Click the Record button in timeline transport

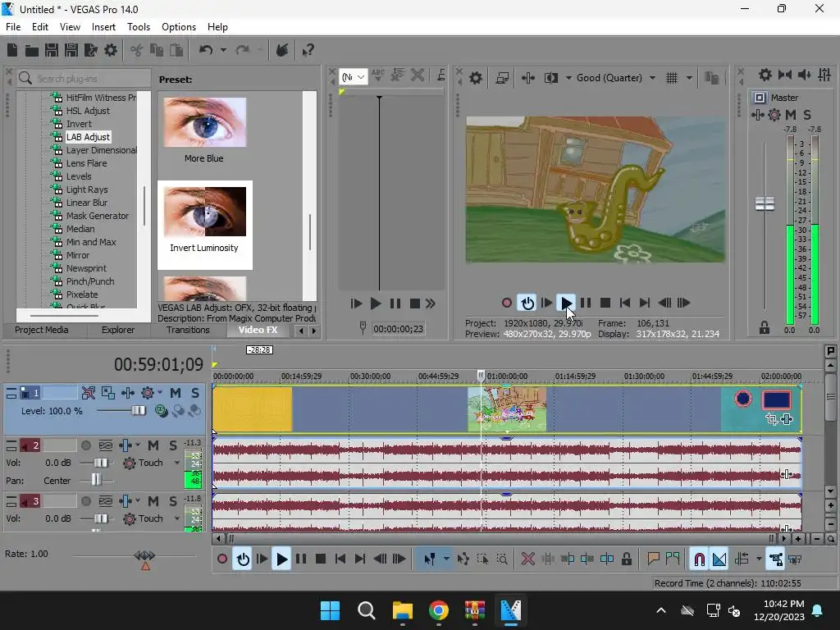[222, 559]
